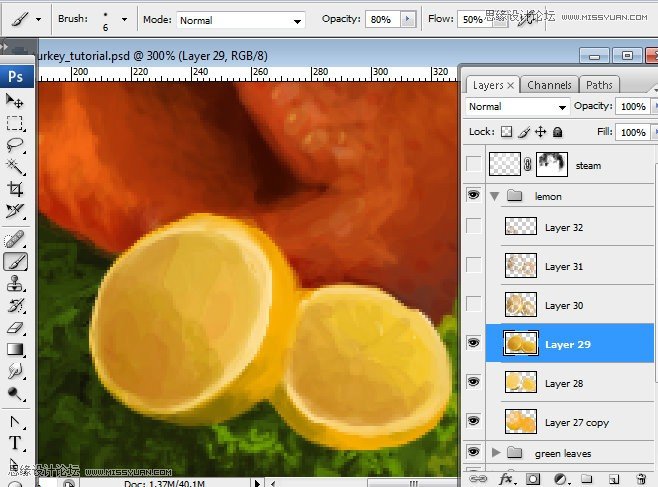The width and height of the screenshot is (658, 487).
Task: Activate the Crop tool
Action: point(15,189)
